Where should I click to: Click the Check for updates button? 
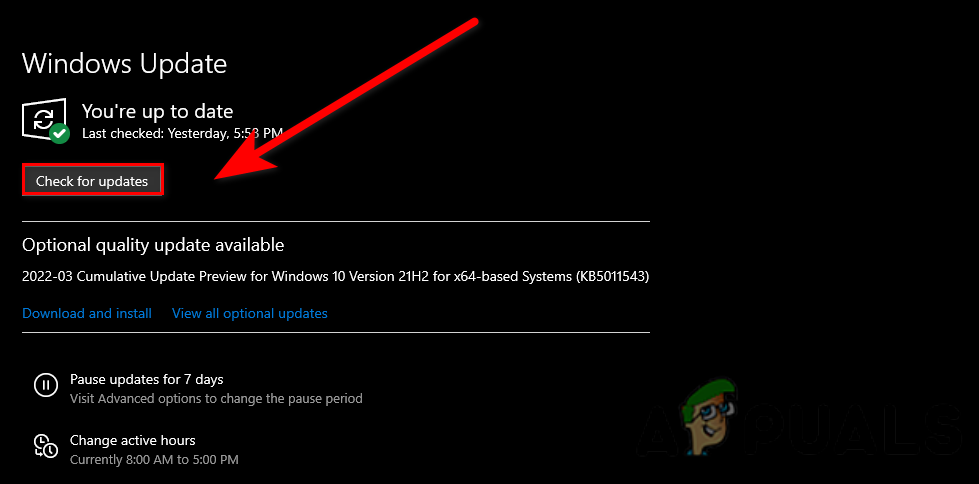pyautogui.click(x=92, y=180)
